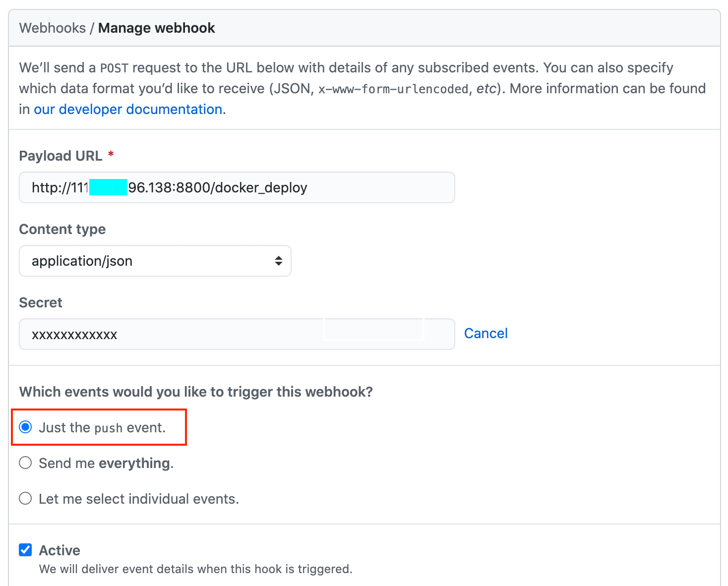Click the Secret text field
This screenshot has height=586, width=728.
174,334
